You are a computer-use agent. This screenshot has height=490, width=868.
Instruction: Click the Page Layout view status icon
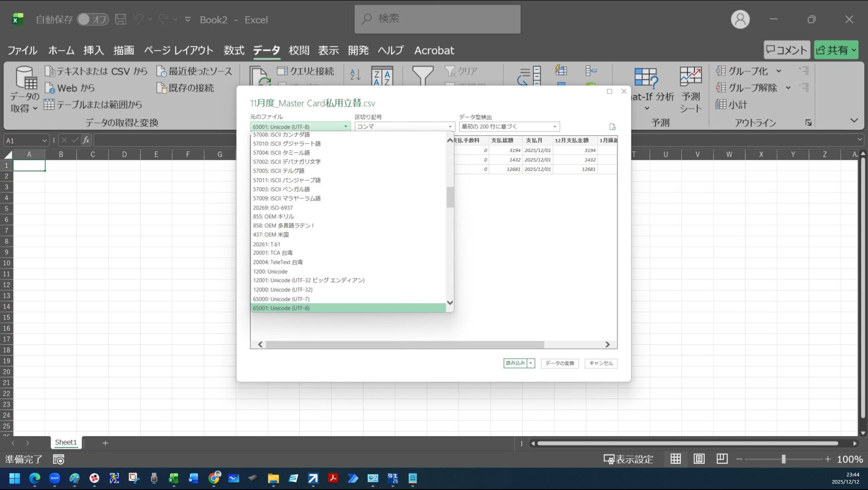click(699, 459)
